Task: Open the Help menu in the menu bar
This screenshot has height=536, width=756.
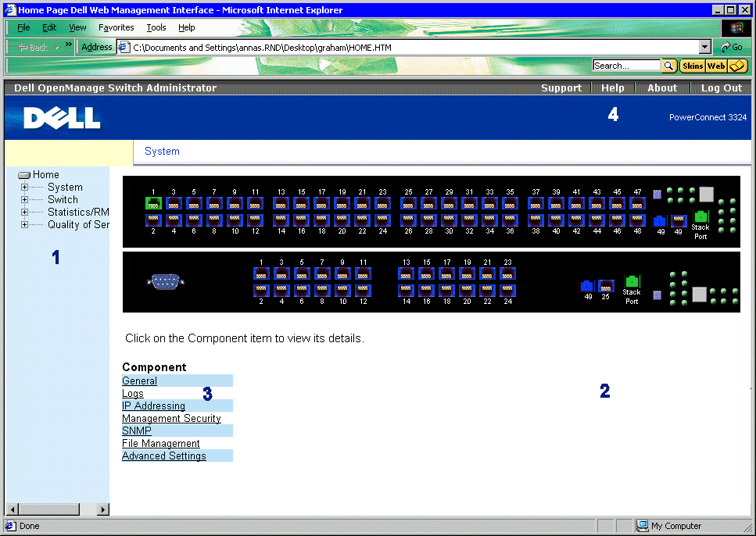Action: click(x=187, y=27)
